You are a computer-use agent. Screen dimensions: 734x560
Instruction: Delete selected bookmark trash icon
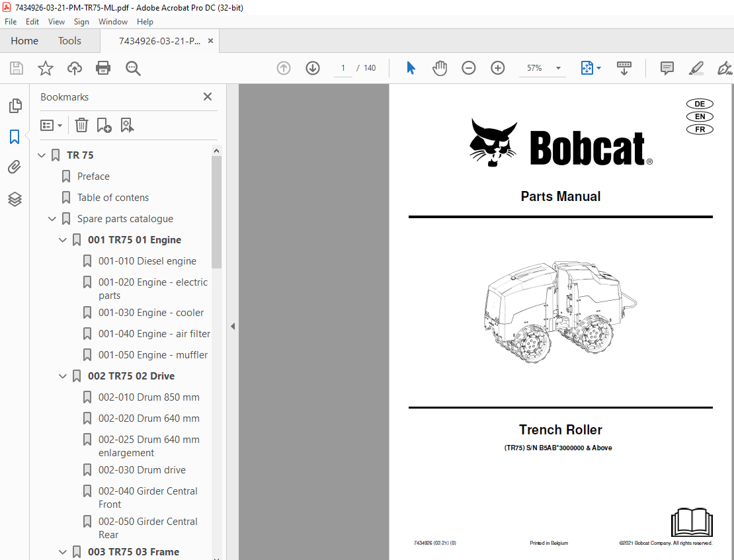click(x=81, y=125)
